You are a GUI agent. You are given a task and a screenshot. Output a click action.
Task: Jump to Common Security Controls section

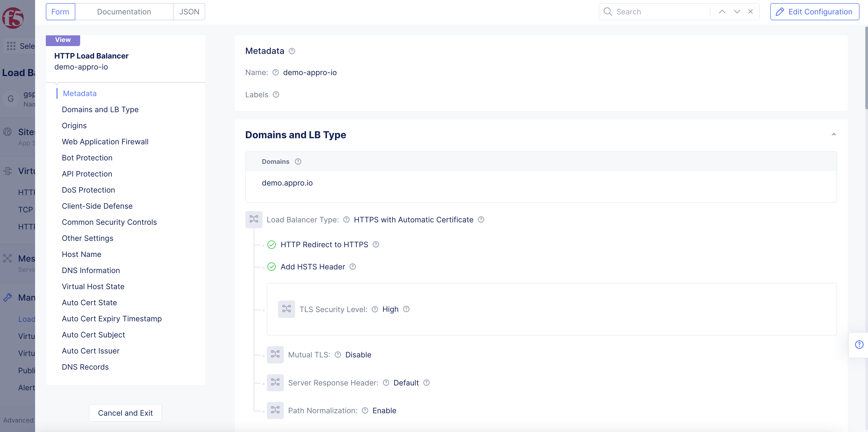[109, 222]
